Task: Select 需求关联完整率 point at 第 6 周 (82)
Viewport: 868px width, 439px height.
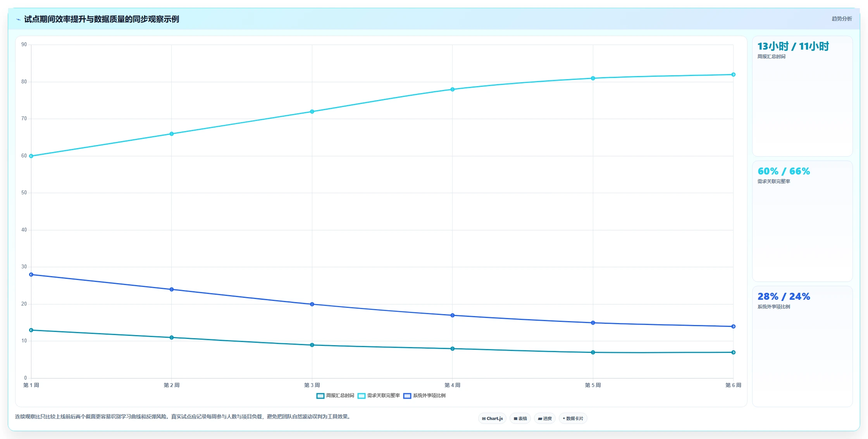Action: [x=733, y=74]
